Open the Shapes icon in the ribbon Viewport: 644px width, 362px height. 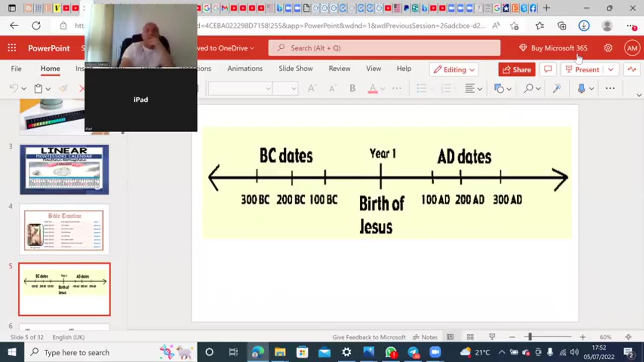pos(499,88)
